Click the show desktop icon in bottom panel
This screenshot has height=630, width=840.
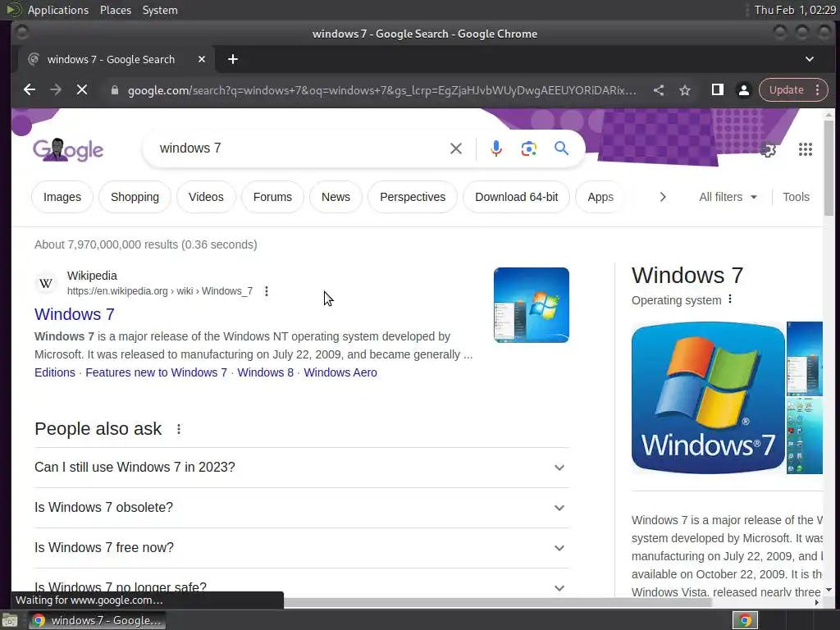coord(10,620)
